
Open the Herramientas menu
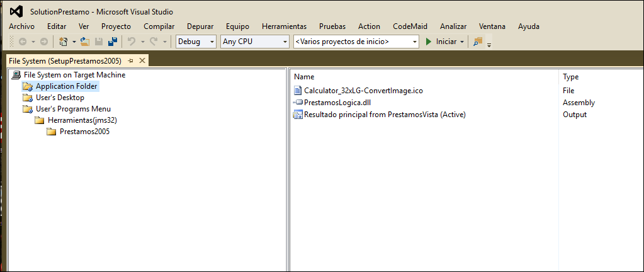pyautogui.click(x=284, y=26)
